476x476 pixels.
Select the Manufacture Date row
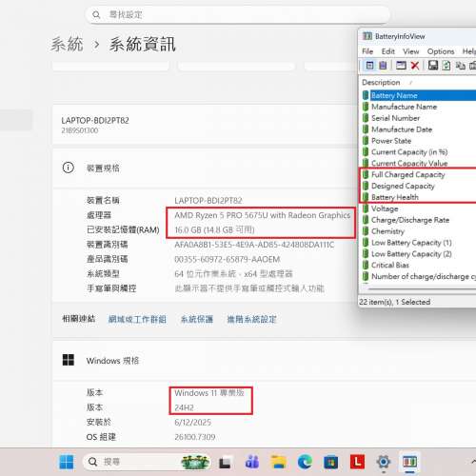click(419, 129)
